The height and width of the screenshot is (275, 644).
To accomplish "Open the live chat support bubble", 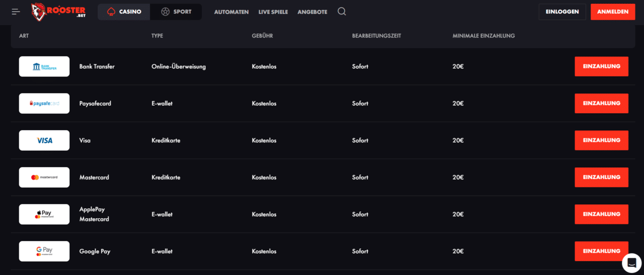I will point(632,263).
